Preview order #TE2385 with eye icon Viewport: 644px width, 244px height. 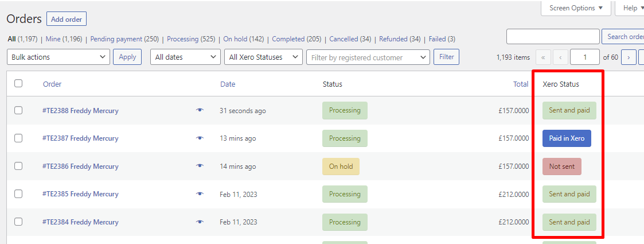point(200,194)
